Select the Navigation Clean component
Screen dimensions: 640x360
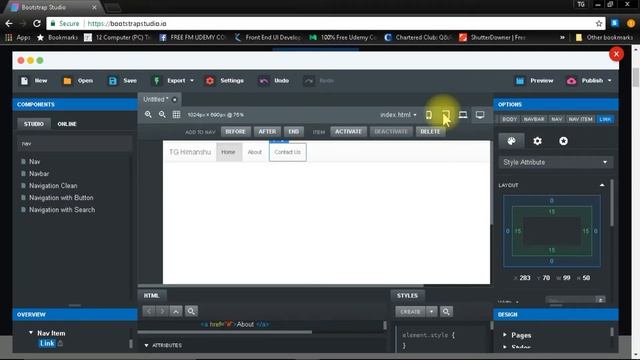(53, 186)
